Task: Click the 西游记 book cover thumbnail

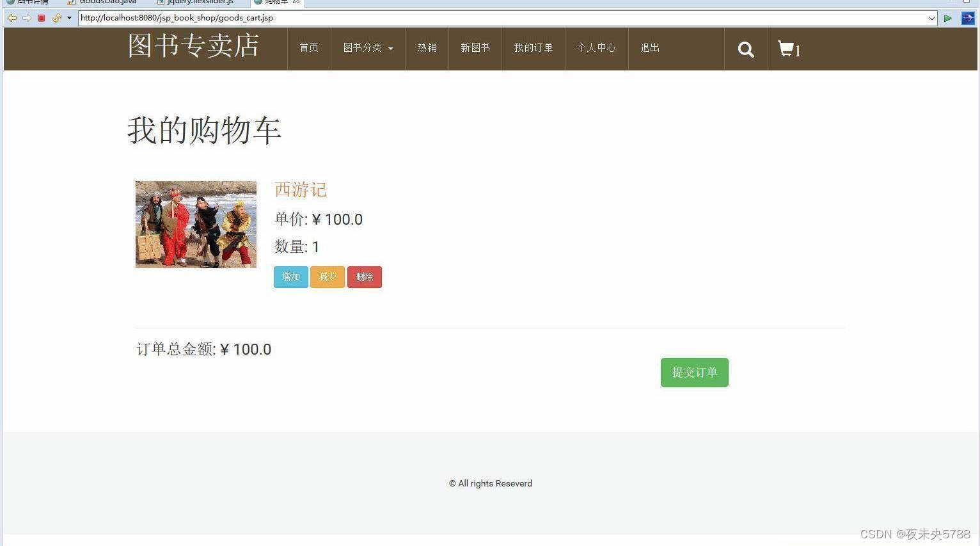Action: click(x=196, y=225)
